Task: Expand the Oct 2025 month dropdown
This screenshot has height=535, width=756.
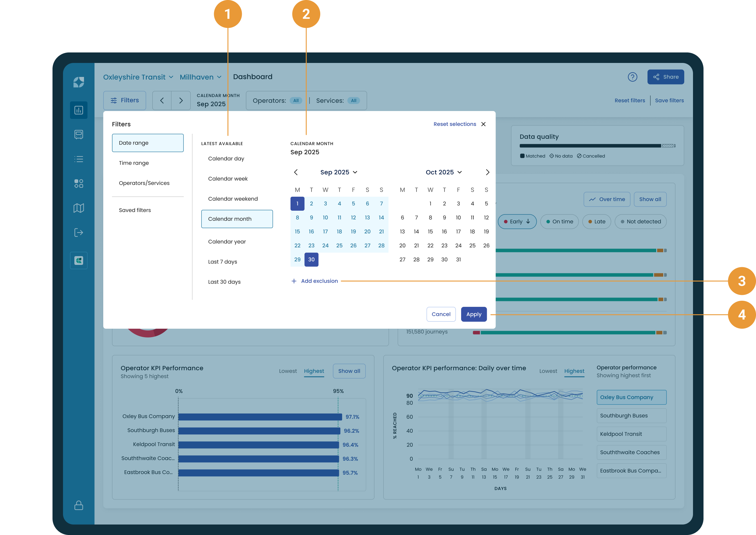Action: coord(443,172)
